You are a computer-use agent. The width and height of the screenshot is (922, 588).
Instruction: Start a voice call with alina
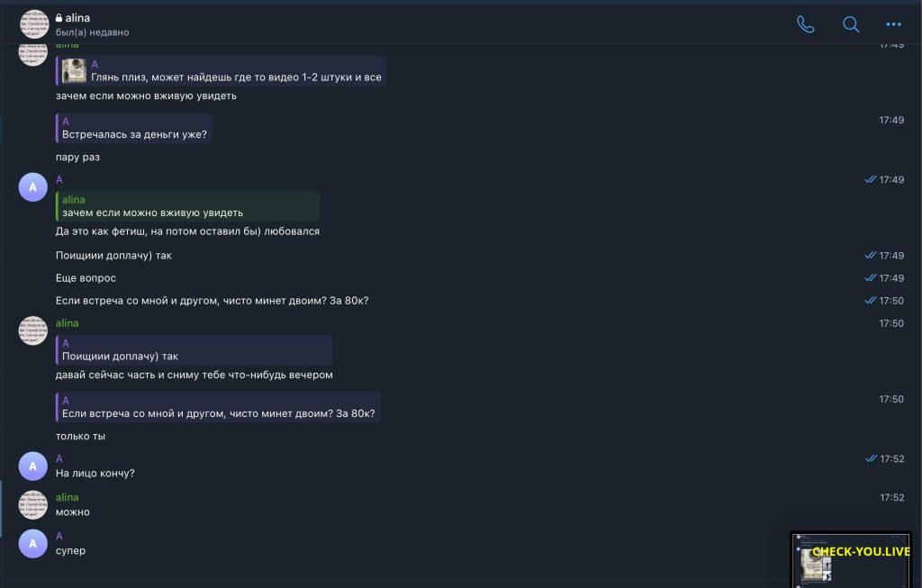[x=805, y=24]
